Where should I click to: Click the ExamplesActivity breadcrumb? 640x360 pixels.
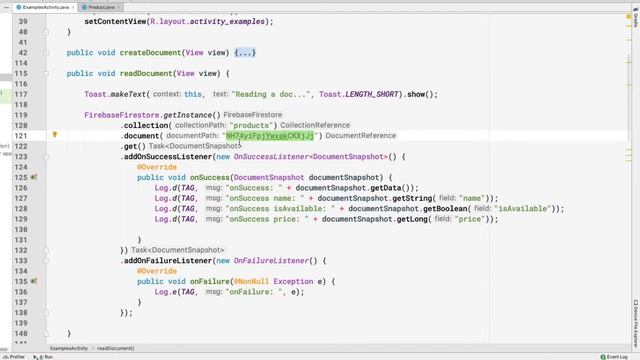pos(69,349)
